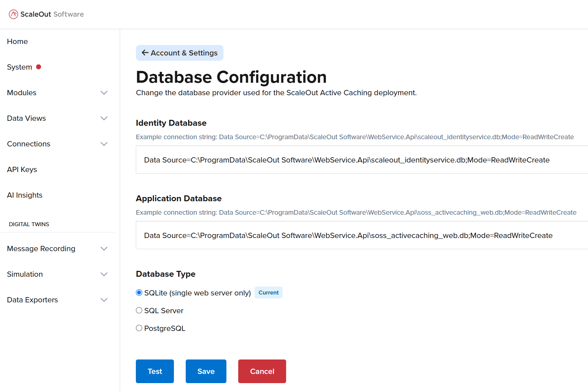Click the Application Database example connection string text
The height and width of the screenshot is (391, 588).
(356, 212)
